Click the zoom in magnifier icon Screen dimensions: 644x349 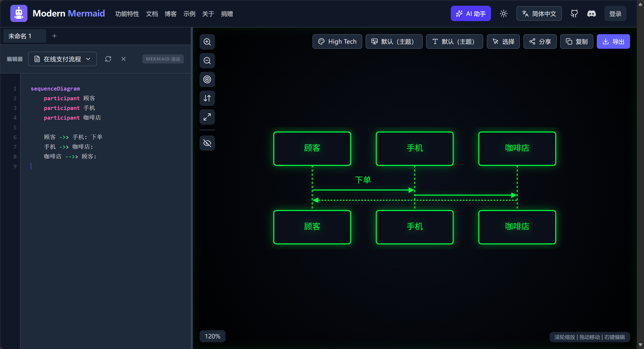(x=207, y=42)
